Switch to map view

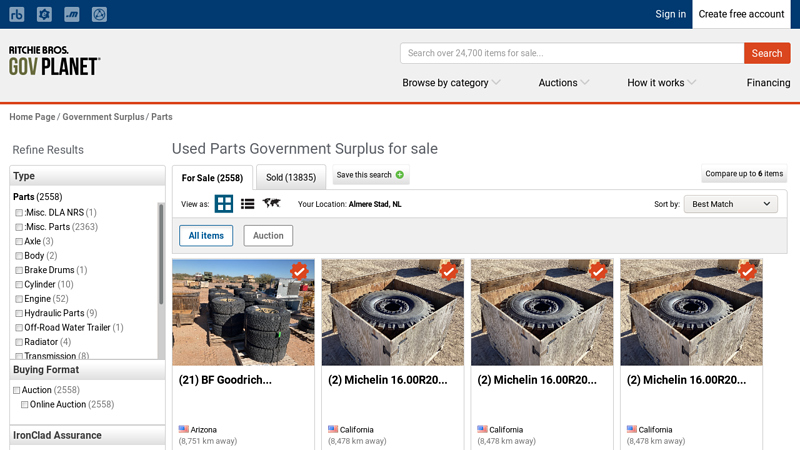271,203
